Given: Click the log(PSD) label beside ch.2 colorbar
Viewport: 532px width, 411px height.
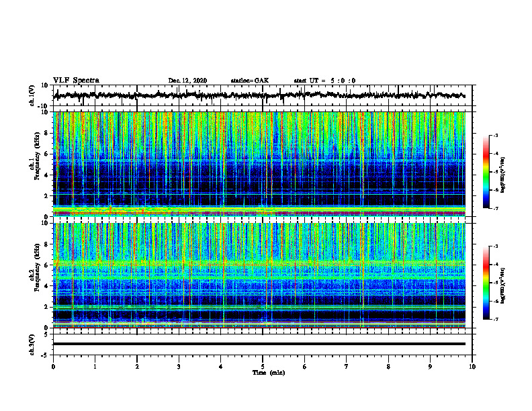Looking at the screenshot, I should pyautogui.click(x=503, y=285).
